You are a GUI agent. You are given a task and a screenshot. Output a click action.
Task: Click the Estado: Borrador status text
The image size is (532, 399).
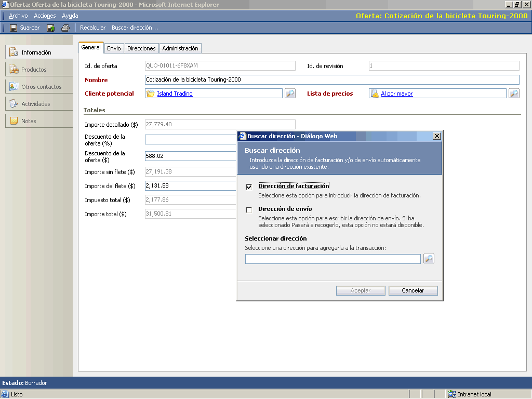24,383
